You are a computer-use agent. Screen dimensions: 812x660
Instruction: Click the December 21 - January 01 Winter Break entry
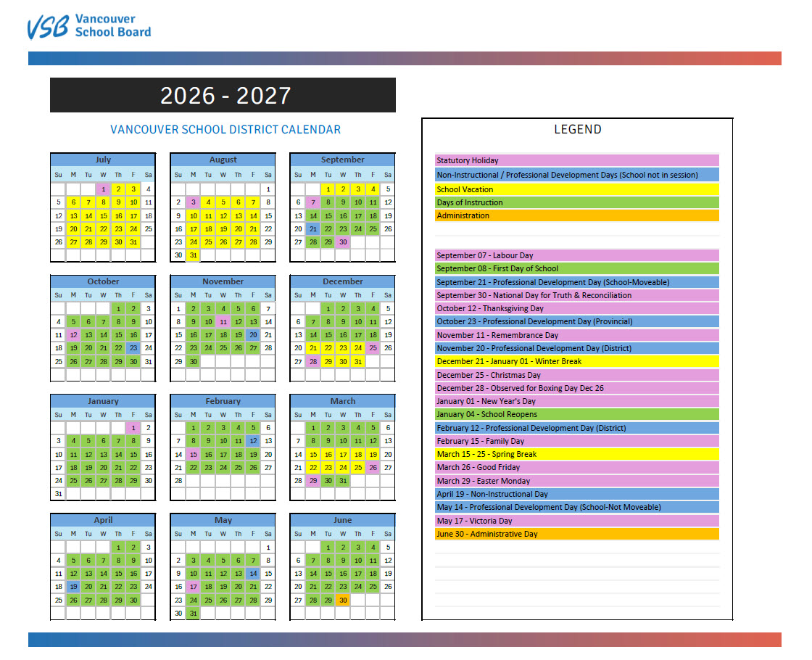(576, 361)
